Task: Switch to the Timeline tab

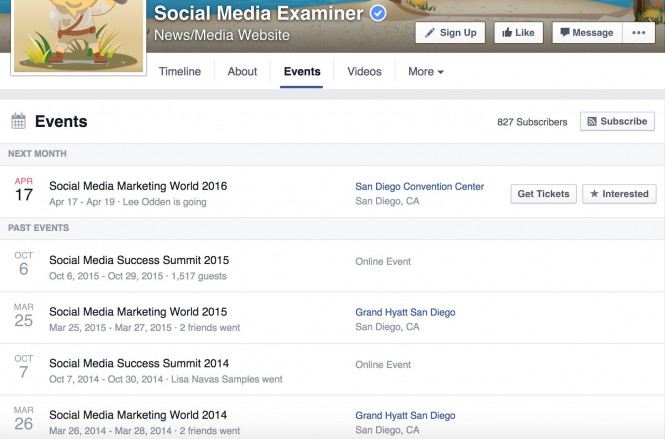Action: pyautogui.click(x=180, y=72)
